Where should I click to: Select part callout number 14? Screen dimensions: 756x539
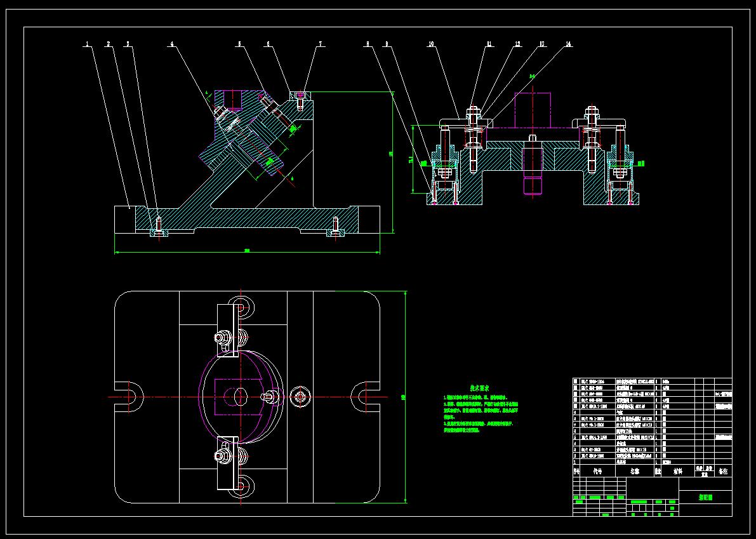(569, 44)
